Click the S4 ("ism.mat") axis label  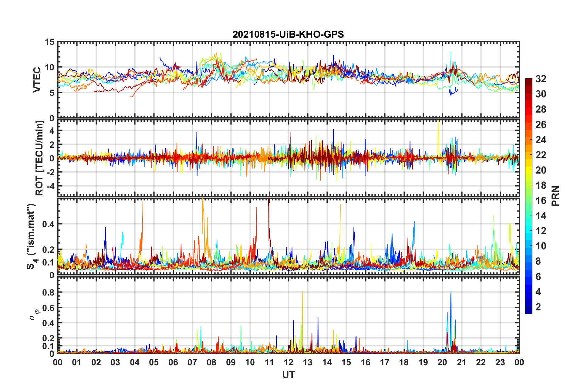coord(31,237)
